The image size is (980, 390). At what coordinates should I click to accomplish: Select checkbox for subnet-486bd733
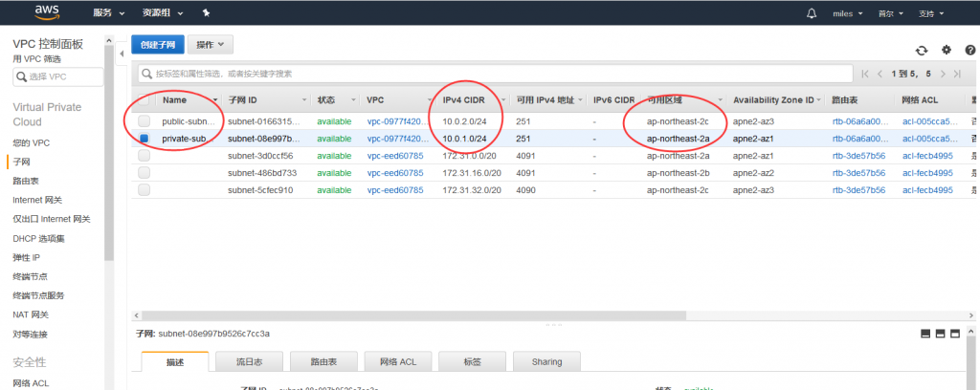point(145,173)
